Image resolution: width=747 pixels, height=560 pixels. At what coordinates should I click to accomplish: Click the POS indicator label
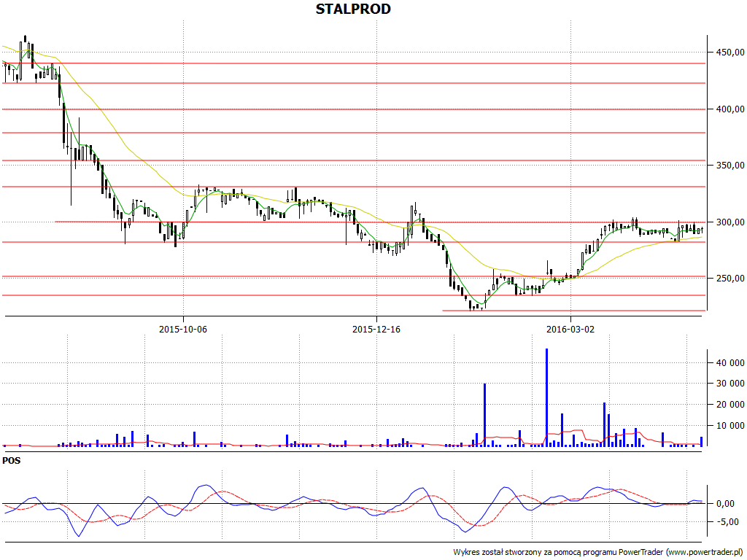pyautogui.click(x=12, y=461)
